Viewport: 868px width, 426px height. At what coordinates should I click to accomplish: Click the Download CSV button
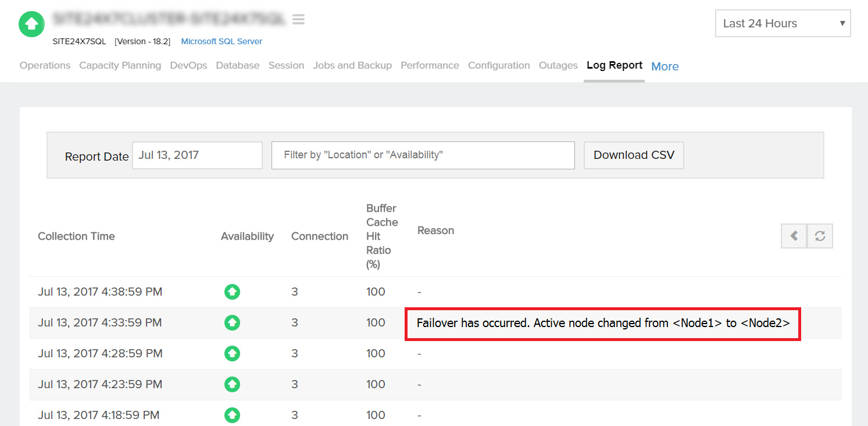pyautogui.click(x=633, y=155)
